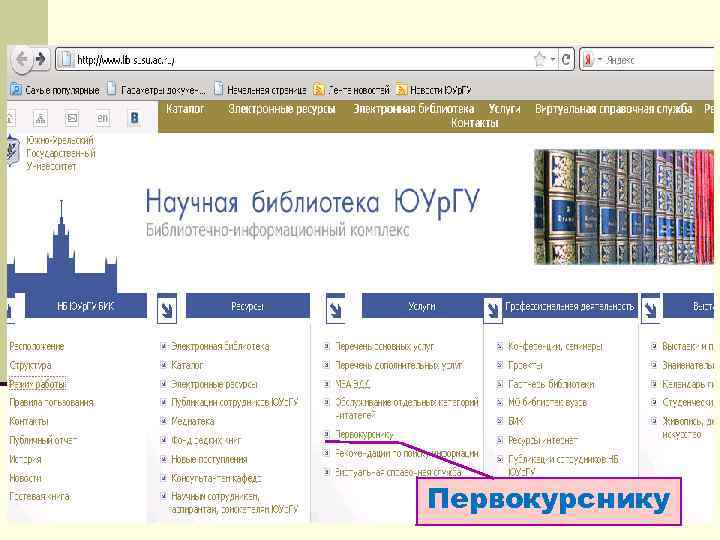Open 'Лента новостей' RSS bookmark
720x540 pixels.
tap(351, 90)
